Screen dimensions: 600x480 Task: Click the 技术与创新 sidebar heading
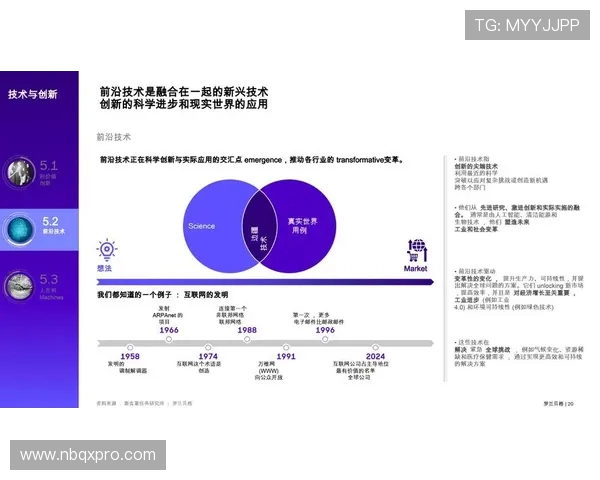coord(33,94)
